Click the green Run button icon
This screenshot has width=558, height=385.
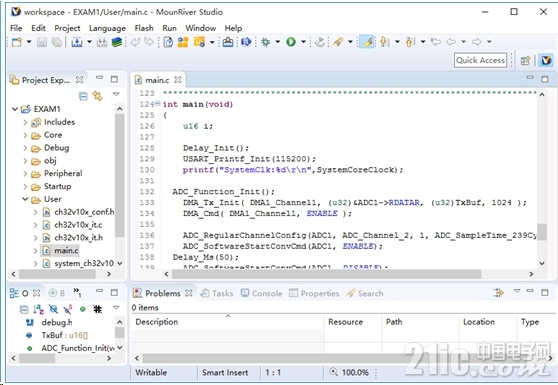[291, 42]
